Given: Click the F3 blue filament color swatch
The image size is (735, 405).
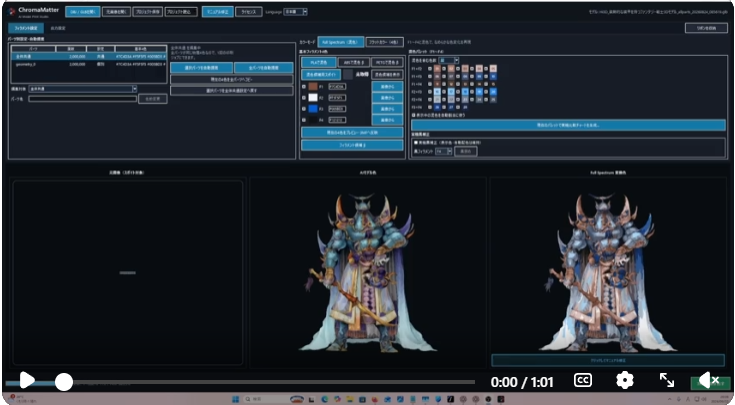Looking at the screenshot, I should [x=313, y=109].
